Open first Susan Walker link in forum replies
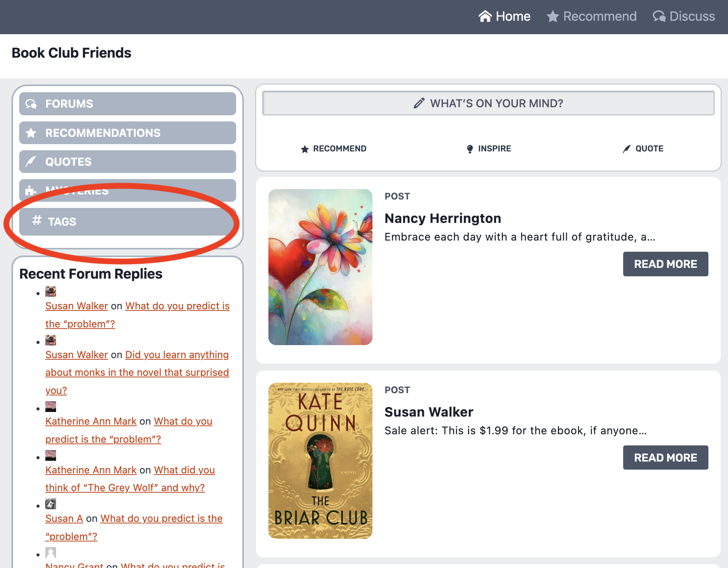 click(76, 306)
